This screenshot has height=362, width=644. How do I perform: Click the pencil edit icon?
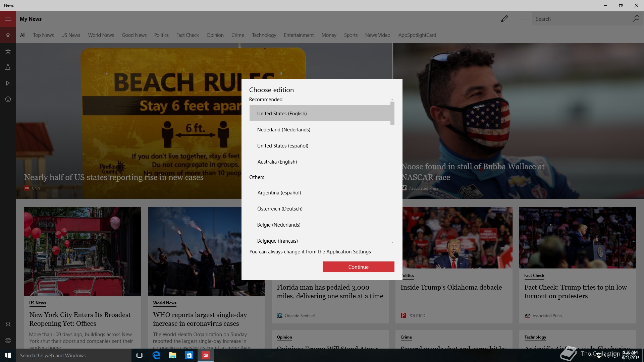point(504,19)
